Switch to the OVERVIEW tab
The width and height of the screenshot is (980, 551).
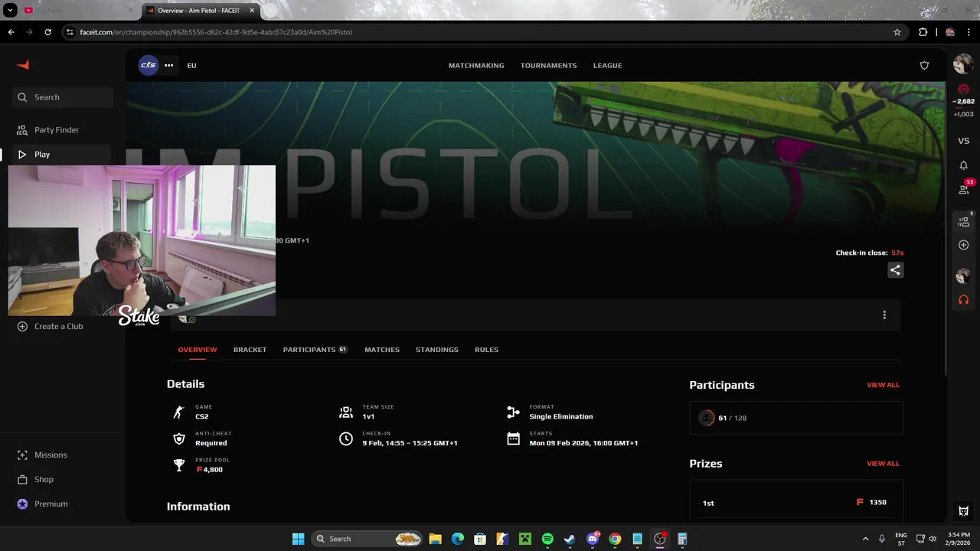(198, 350)
